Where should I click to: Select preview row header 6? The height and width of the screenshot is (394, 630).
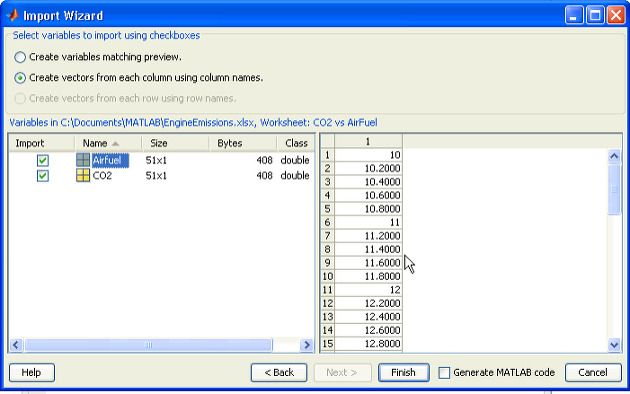coord(327,222)
